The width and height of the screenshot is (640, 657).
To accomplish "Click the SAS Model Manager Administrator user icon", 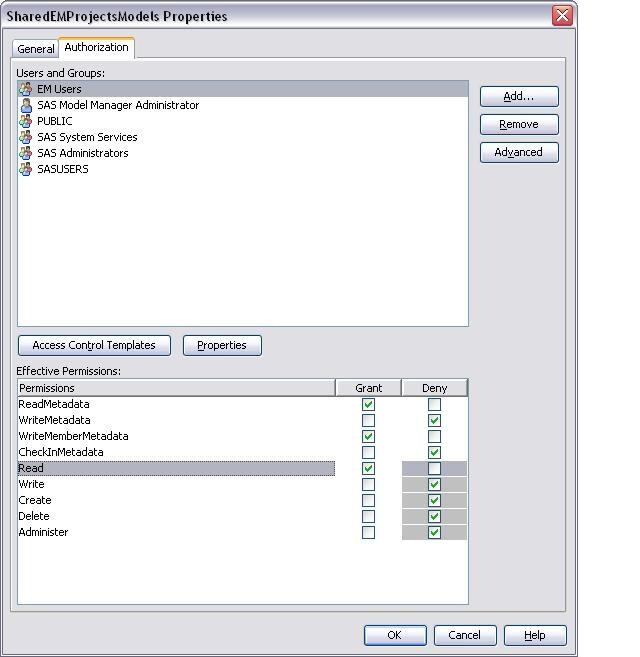I will [26, 105].
